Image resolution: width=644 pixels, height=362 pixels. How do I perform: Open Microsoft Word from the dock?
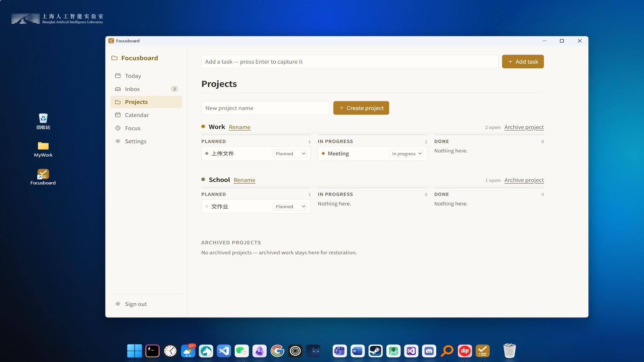click(x=358, y=351)
